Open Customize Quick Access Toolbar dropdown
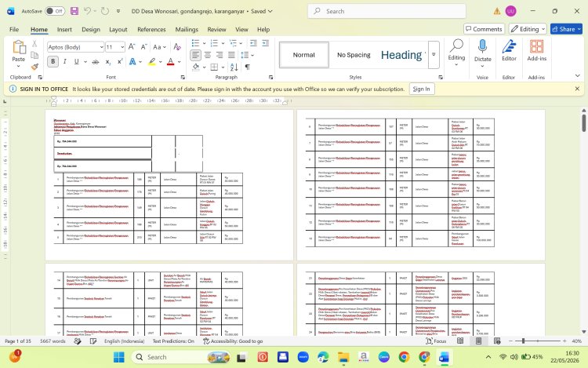Screen dimensions: 588x368 (118, 11)
